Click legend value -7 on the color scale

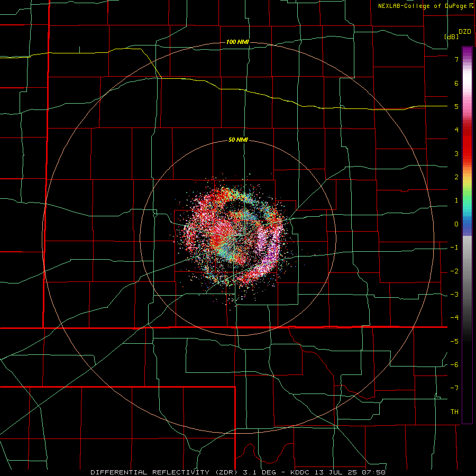pyautogui.click(x=454, y=388)
